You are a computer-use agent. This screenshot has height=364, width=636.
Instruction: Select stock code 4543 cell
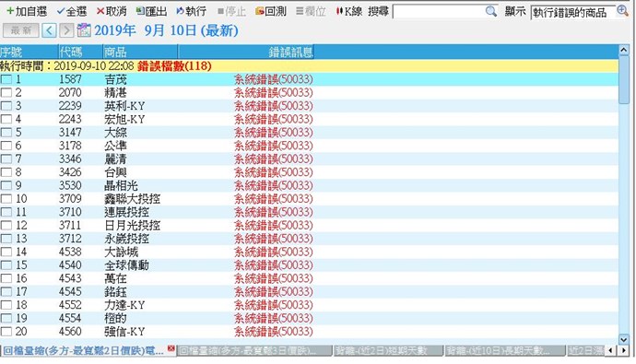pyautogui.click(x=70, y=278)
